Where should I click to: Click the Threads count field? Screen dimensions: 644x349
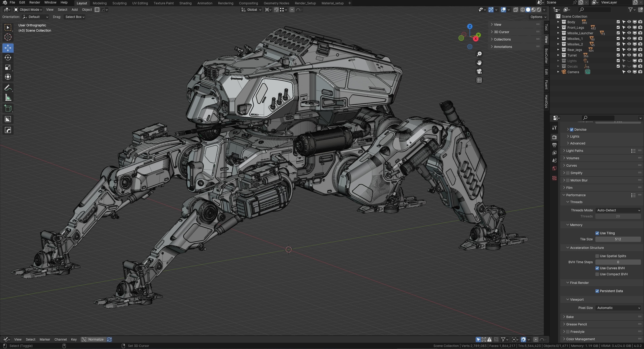[618, 216]
